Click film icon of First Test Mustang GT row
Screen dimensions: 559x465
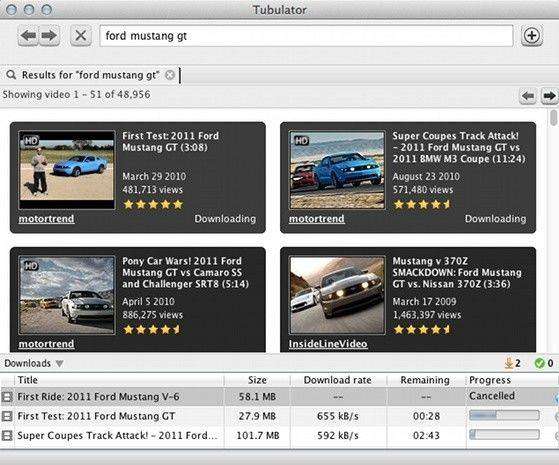point(7,416)
